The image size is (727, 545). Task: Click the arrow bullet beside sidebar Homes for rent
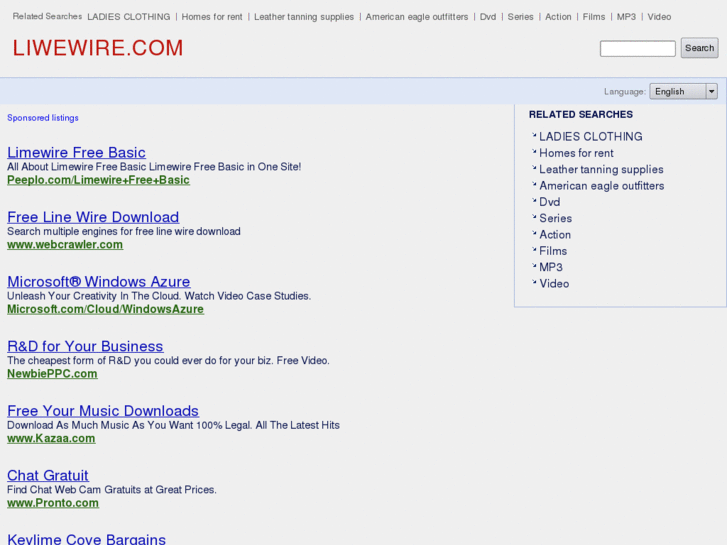534,151
